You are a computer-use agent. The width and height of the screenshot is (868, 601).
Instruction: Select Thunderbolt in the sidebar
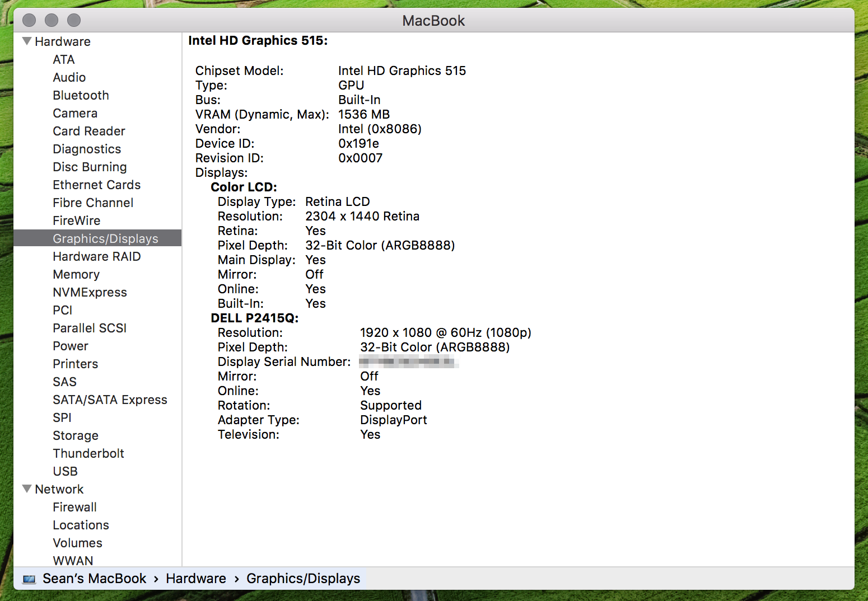(88, 453)
